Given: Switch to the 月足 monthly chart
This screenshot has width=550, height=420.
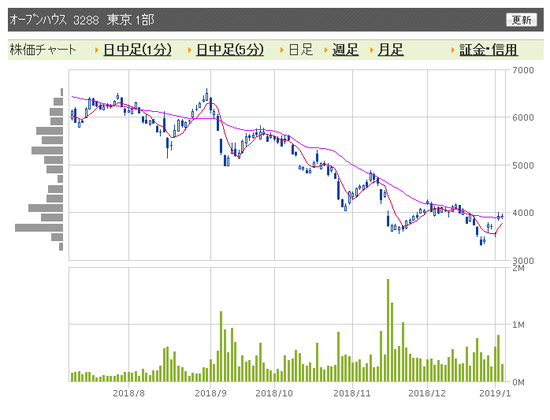Looking at the screenshot, I should click(390, 49).
